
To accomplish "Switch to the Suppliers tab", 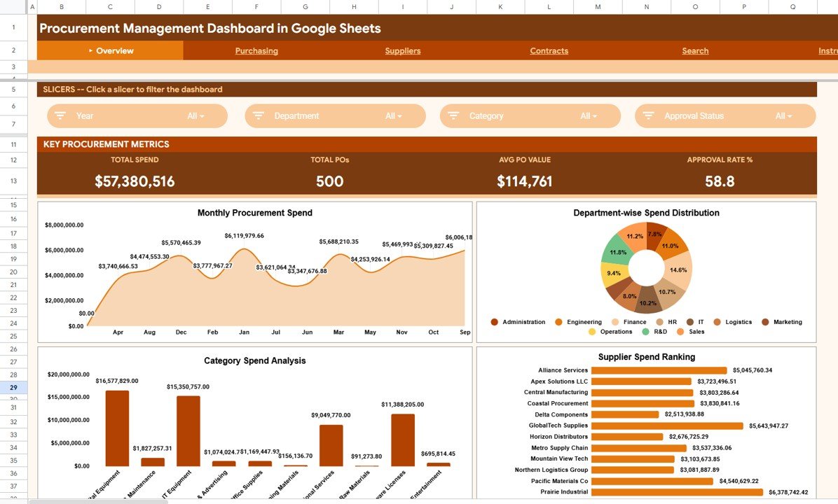I will pos(402,50).
